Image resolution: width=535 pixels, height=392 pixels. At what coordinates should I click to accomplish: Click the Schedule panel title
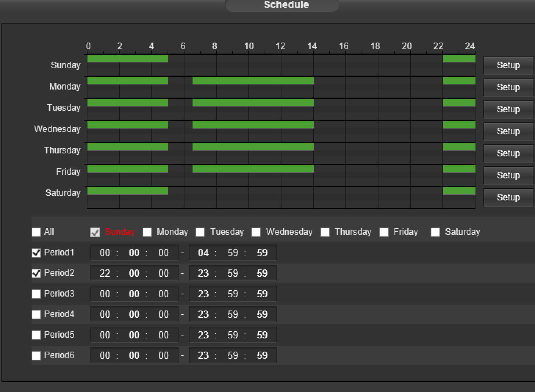(x=286, y=5)
